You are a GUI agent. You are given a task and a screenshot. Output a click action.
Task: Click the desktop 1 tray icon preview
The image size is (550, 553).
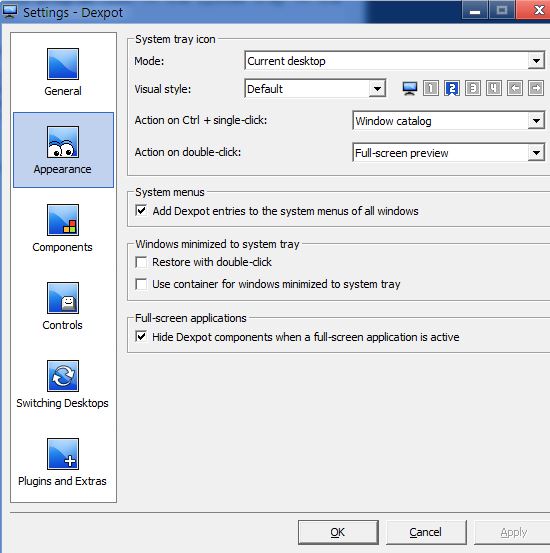(x=431, y=88)
